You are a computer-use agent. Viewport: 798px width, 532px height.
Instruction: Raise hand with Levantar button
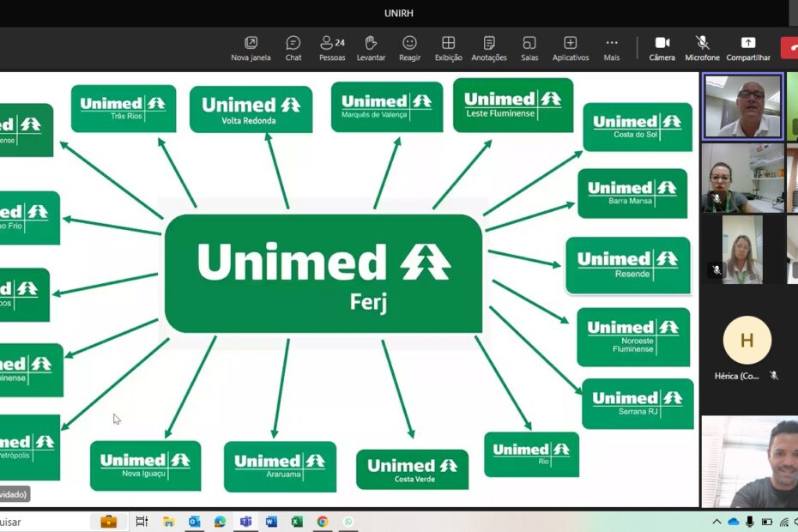pyautogui.click(x=371, y=48)
